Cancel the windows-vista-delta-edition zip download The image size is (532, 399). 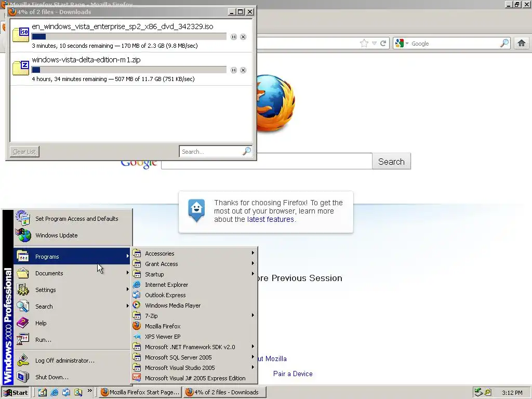pos(243,70)
